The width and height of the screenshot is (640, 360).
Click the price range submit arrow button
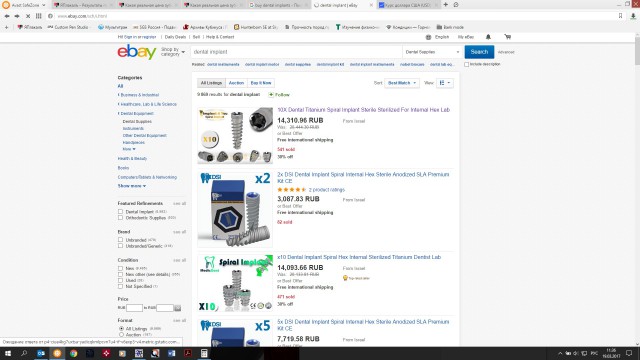tap(178, 308)
